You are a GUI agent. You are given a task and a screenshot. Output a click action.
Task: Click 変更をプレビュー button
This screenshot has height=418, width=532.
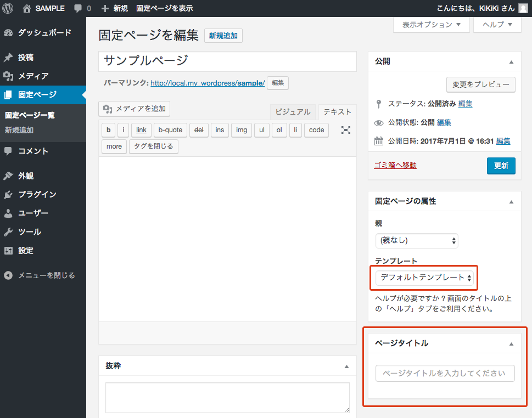click(x=481, y=84)
